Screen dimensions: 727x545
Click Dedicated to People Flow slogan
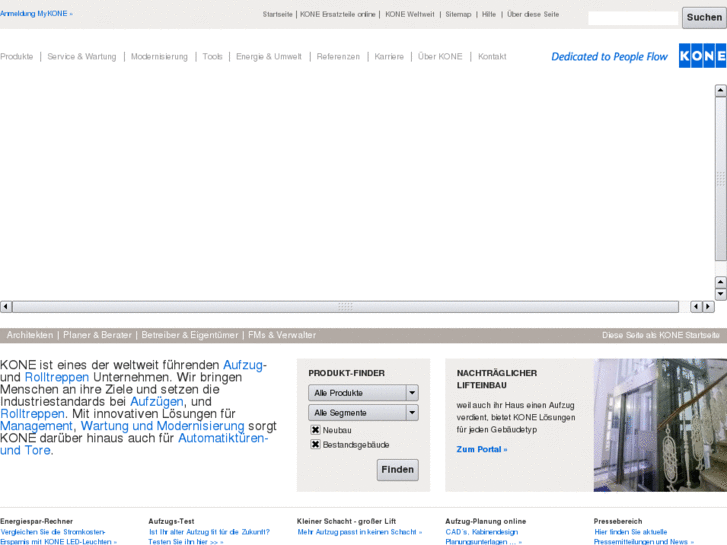(609, 57)
